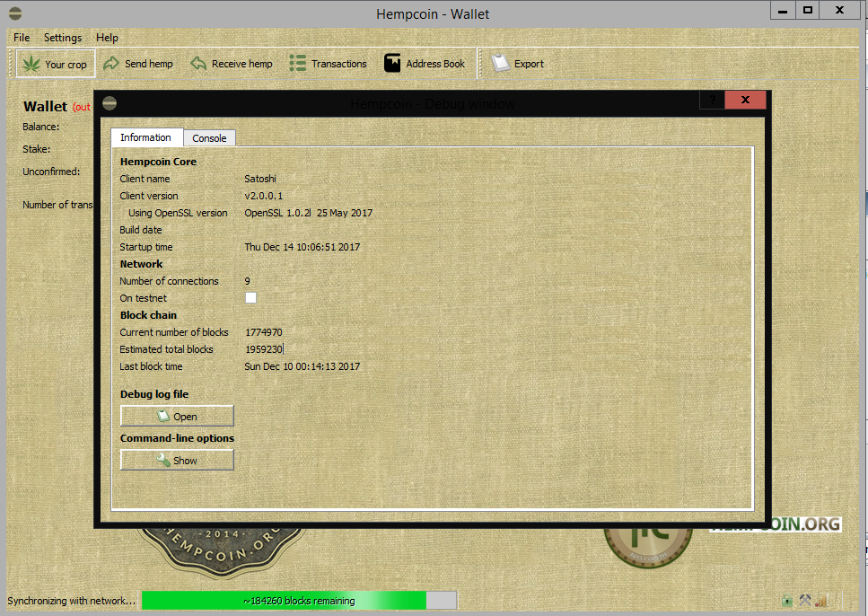
Task: Click the Hempcoin icon in main title bar
Action: click(15, 13)
